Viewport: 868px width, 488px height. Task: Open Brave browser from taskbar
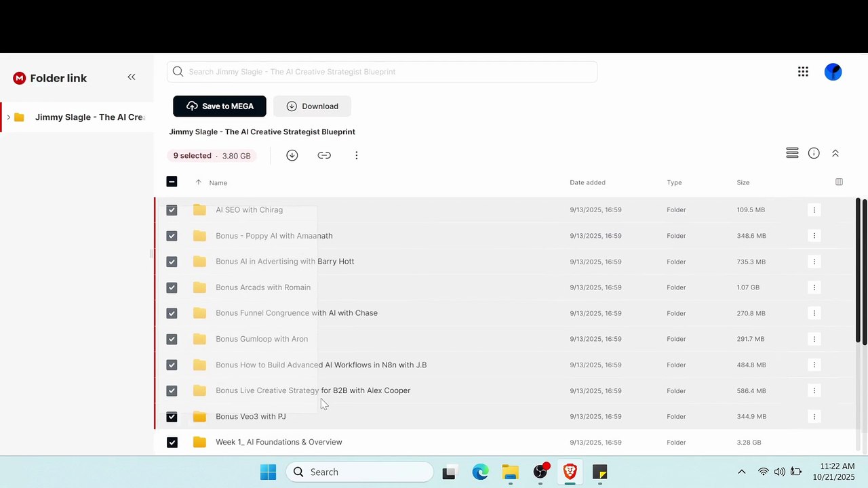click(570, 472)
